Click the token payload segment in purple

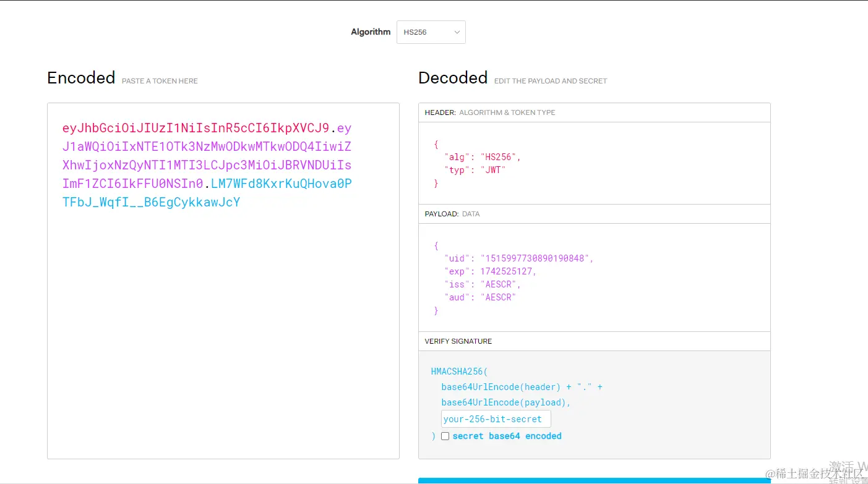click(x=207, y=156)
